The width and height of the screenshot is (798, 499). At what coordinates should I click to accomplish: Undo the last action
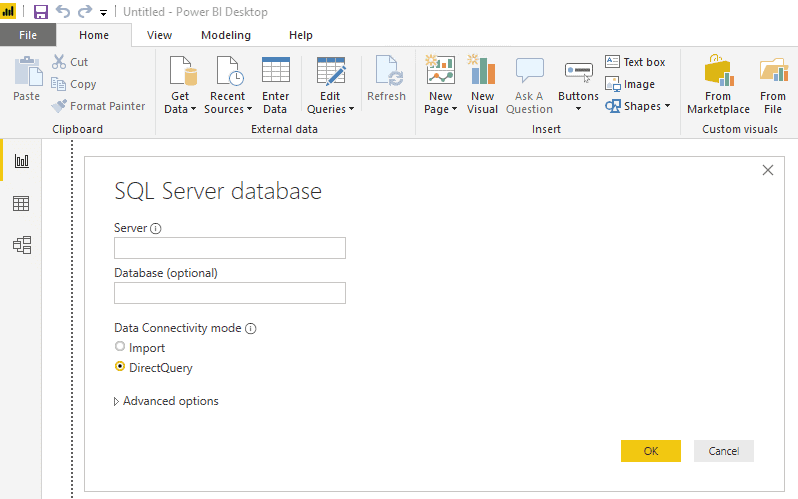pos(63,11)
